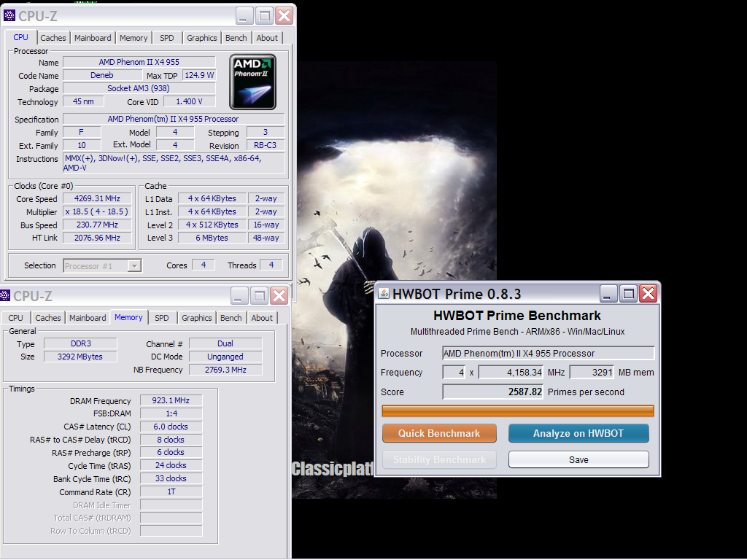747x560 pixels.
Task: Click the AMD Phenom II processor logo
Action: pos(252,82)
